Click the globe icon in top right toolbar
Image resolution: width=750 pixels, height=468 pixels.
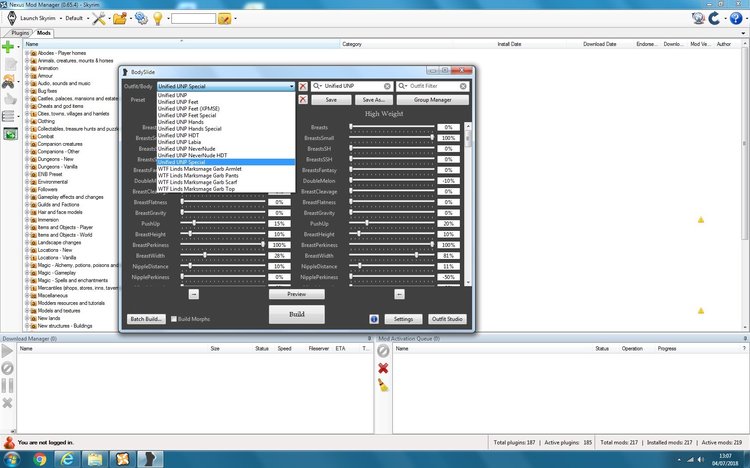pyautogui.click(x=698, y=18)
